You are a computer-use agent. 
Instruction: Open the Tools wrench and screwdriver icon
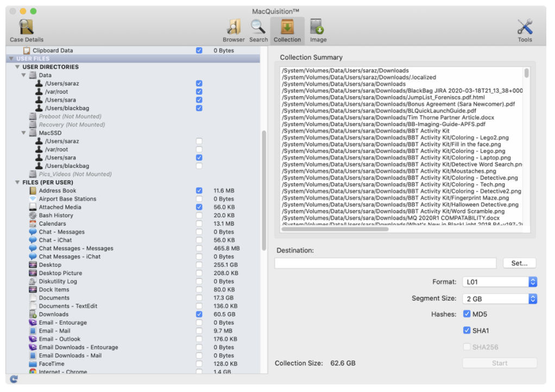pos(525,27)
